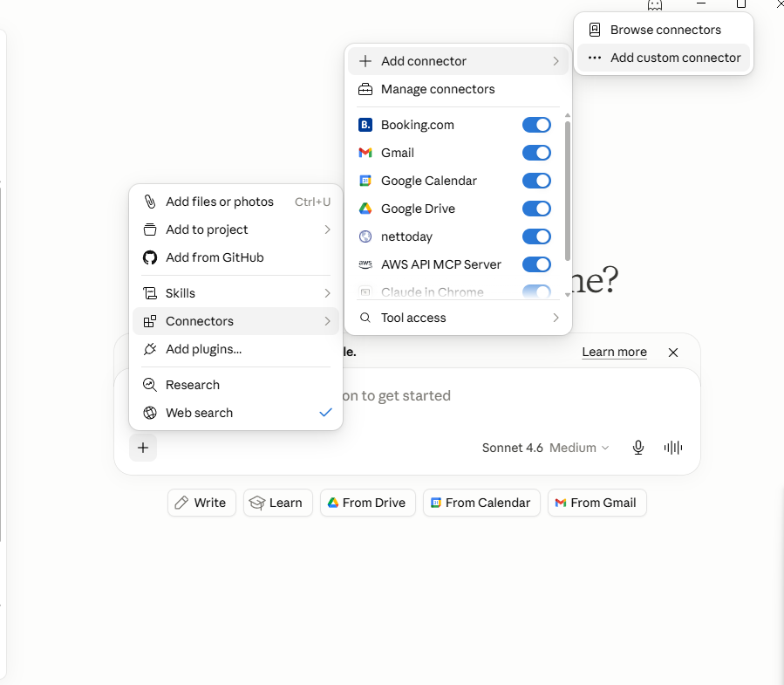Choose Add from GitHub
The height and width of the screenshot is (685, 784).
pyautogui.click(x=236, y=257)
